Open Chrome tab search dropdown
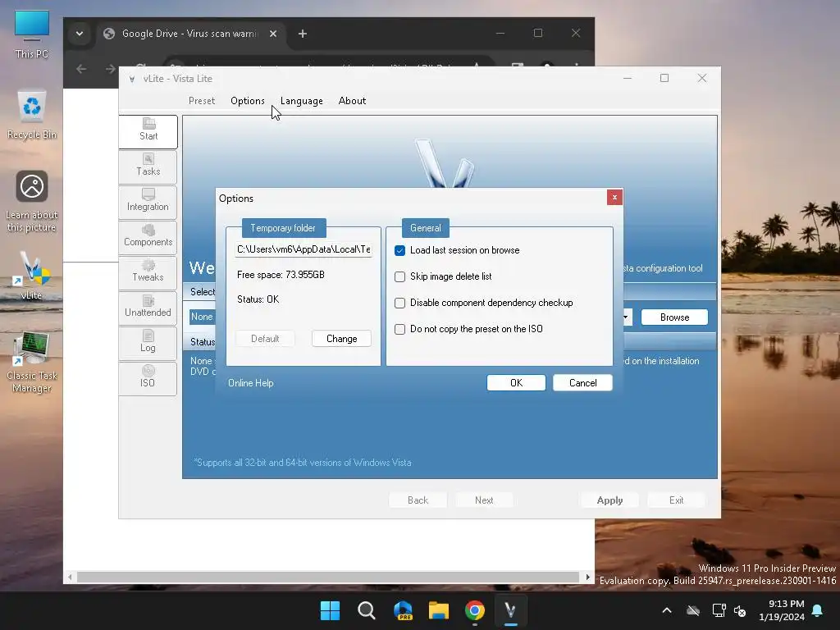This screenshot has width=840, height=630. [x=80, y=34]
